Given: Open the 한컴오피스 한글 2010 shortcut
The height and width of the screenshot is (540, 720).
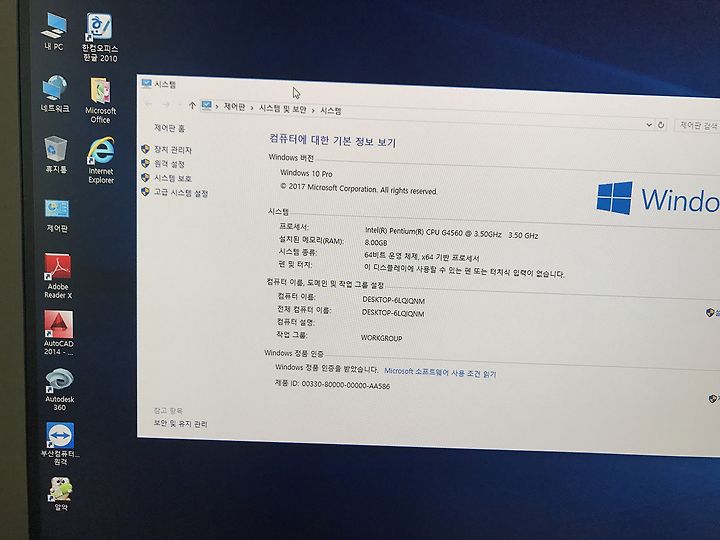Looking at the screenshot, I should [x=100, y=37].
